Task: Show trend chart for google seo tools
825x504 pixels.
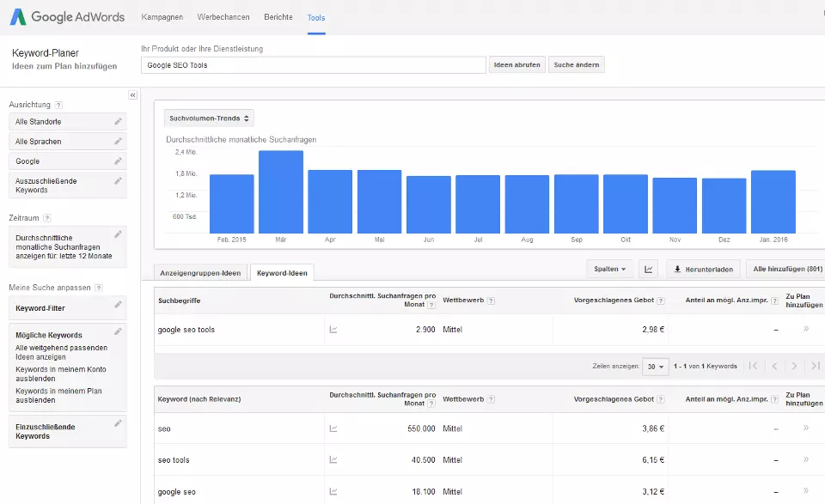Action: click(x=333, y=330)
